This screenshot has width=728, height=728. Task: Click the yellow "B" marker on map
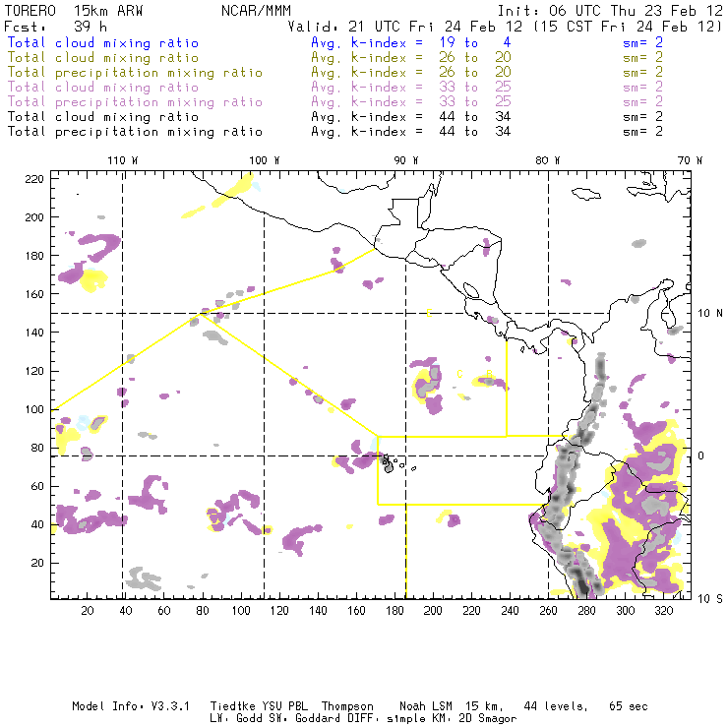click(489, 374)
